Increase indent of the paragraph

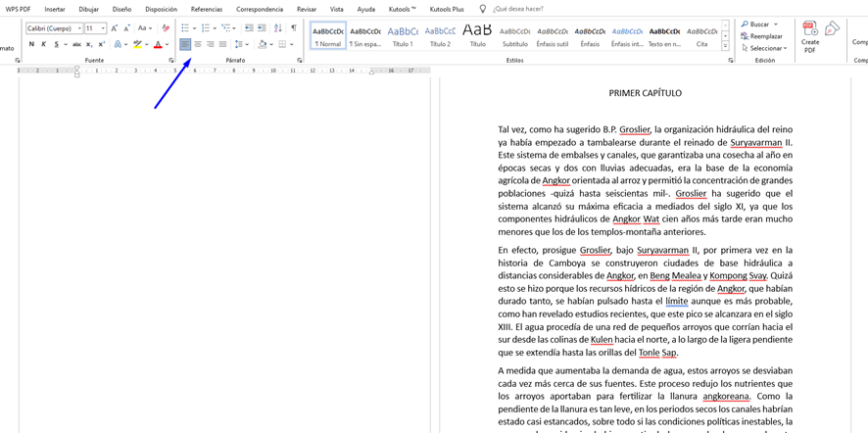point(262,28)
